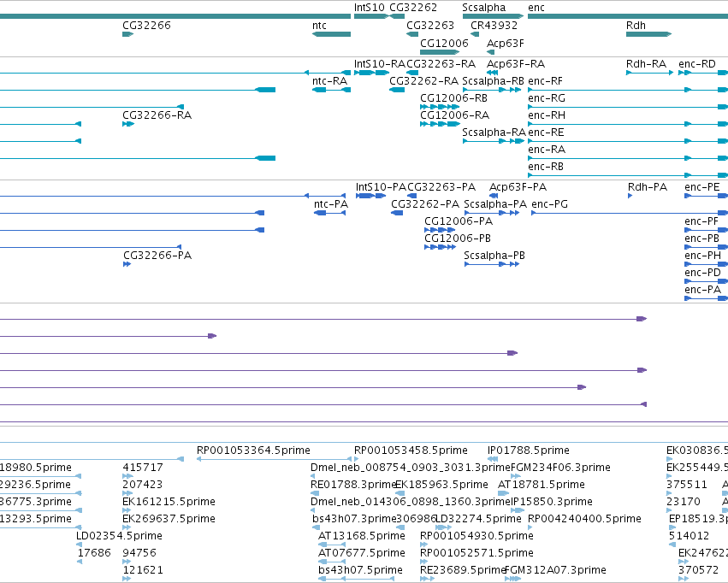Click the FGM234F06.3prime EST label
This screenshot has height=583, width=728.
pyautogui.click(x=560, y=468)
